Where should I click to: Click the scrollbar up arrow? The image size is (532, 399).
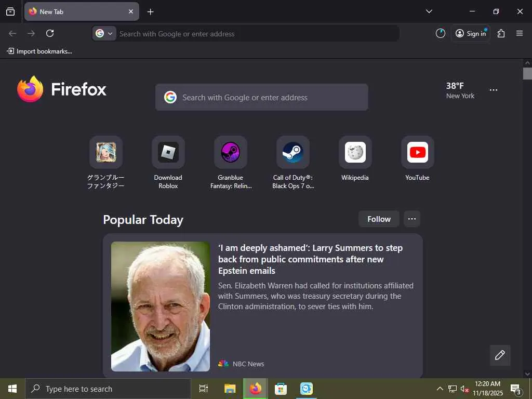[x=527, y=63]
